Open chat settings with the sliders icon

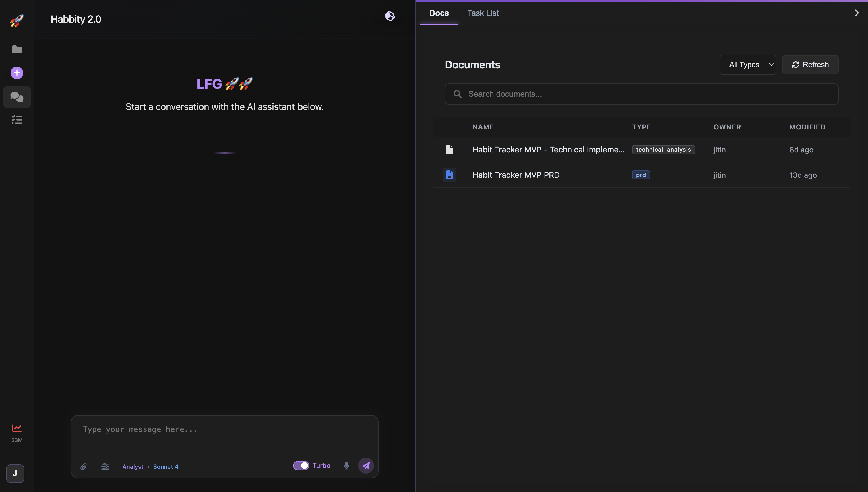tap(105, 466)
